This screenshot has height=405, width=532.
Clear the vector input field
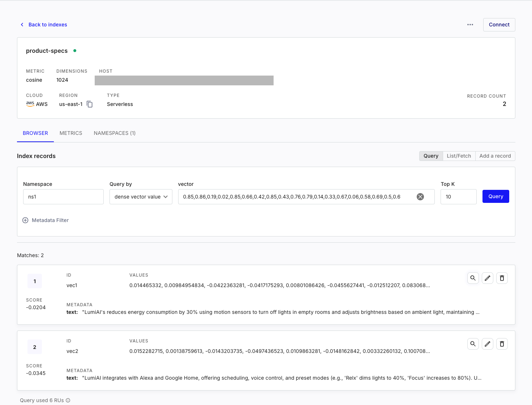[x=420, y=197]
